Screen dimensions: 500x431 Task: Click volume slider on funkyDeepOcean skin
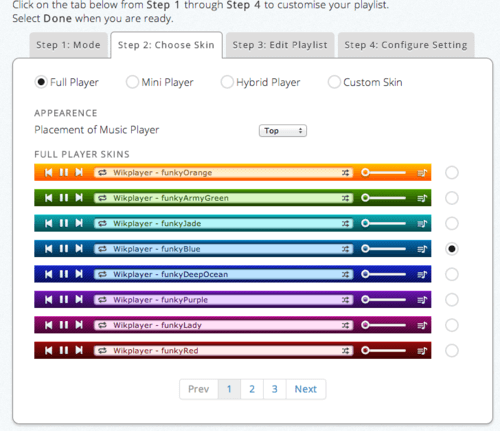(384, 274)
